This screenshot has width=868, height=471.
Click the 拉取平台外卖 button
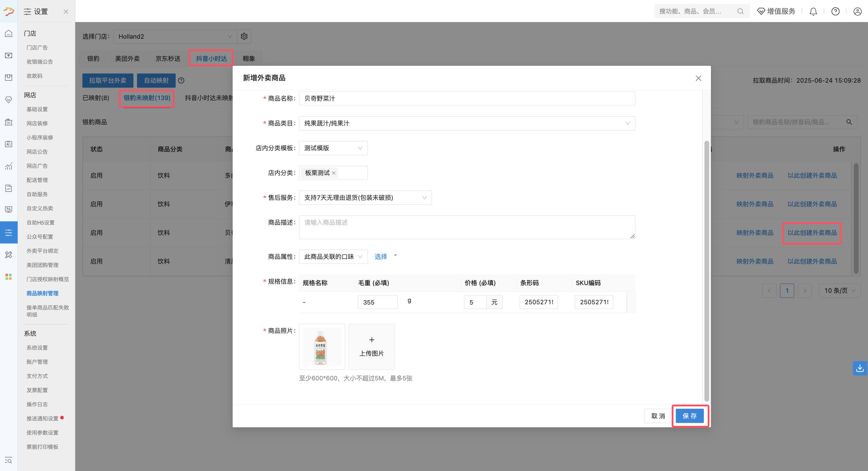tap(108, 81)
